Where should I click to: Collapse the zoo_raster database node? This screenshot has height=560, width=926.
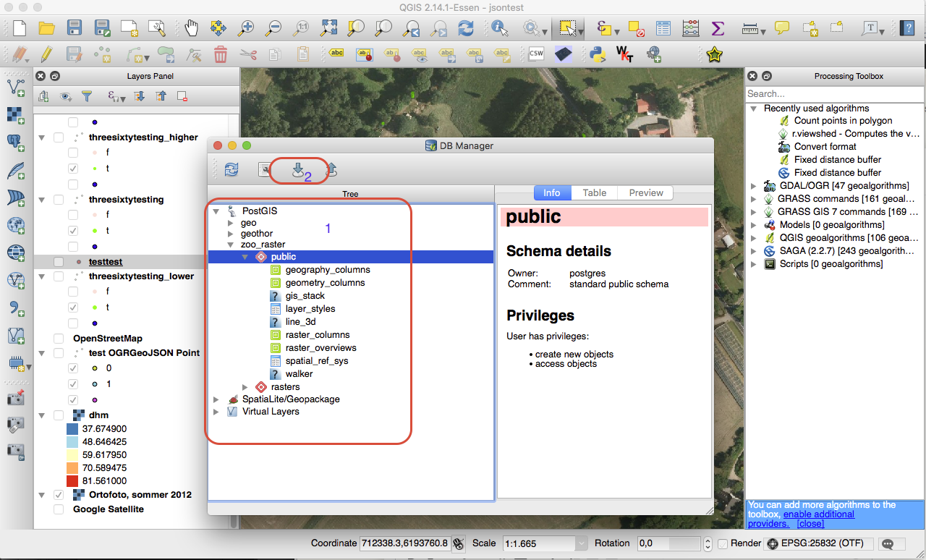[231, 245]
